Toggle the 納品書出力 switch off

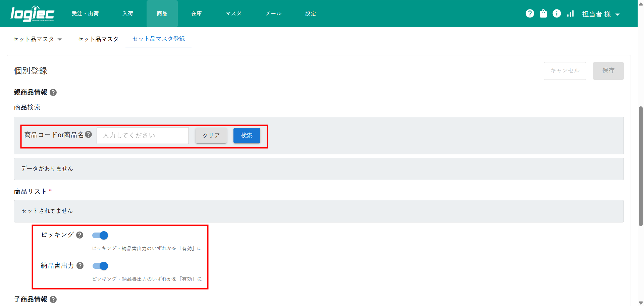[100, 266]
